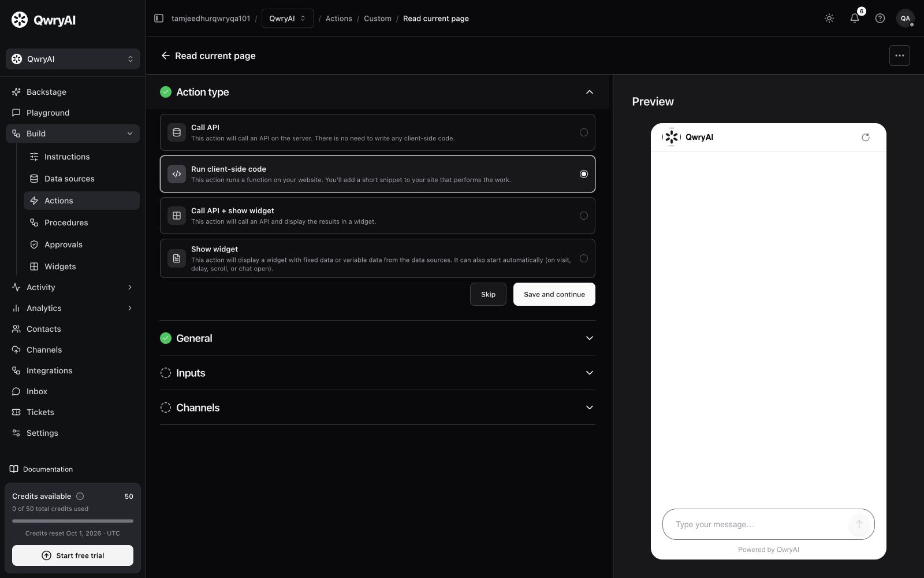Image resolution: width=924 pixels, height=578 pixels.
Task: Click the Run client-side code icon
Action: point(177,174)
